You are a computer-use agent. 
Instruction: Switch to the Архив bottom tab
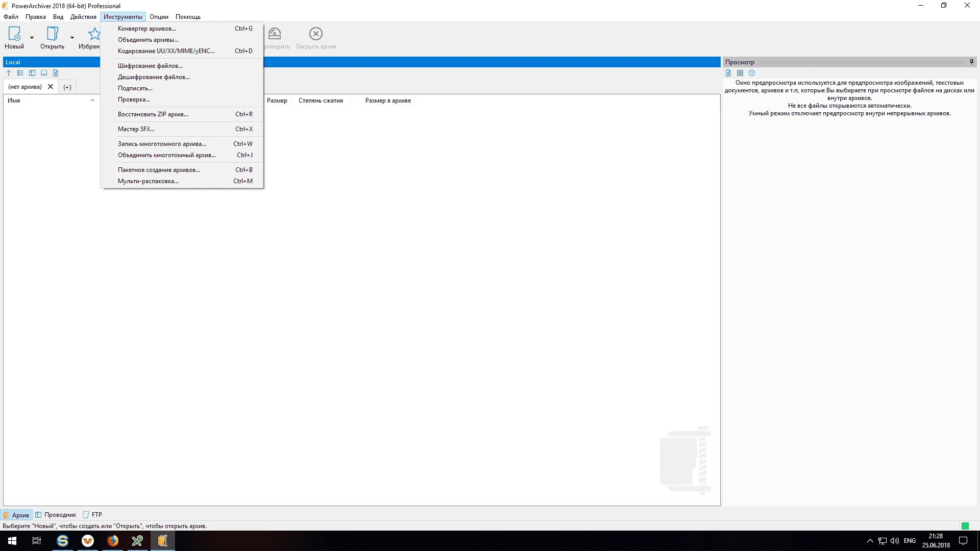point(16,515)
